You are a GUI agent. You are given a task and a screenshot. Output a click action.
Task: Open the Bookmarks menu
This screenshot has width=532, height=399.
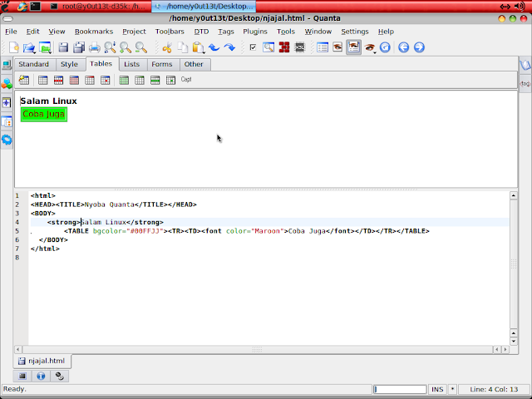(x=94, y=32)
